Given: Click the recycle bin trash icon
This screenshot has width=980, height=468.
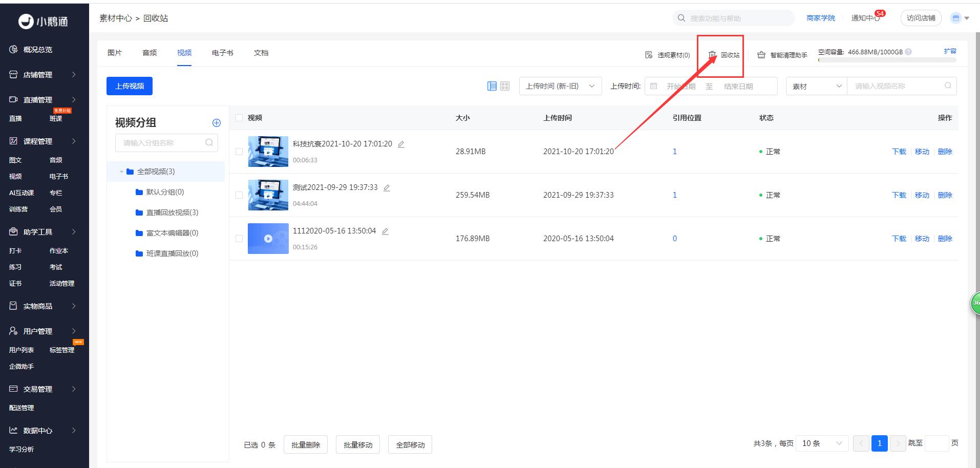Looking at the screenshot, I should point(712,55).
